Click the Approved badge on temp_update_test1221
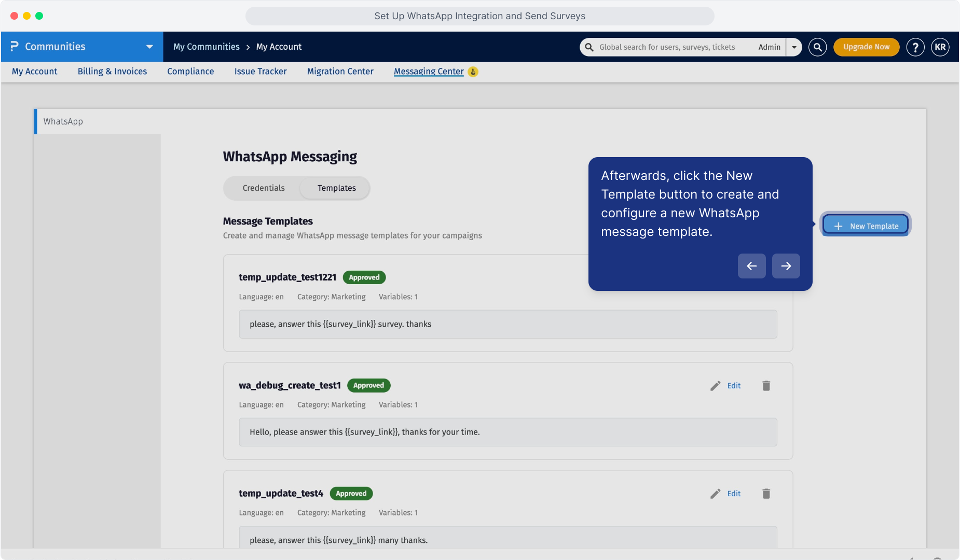 (364, 277)
